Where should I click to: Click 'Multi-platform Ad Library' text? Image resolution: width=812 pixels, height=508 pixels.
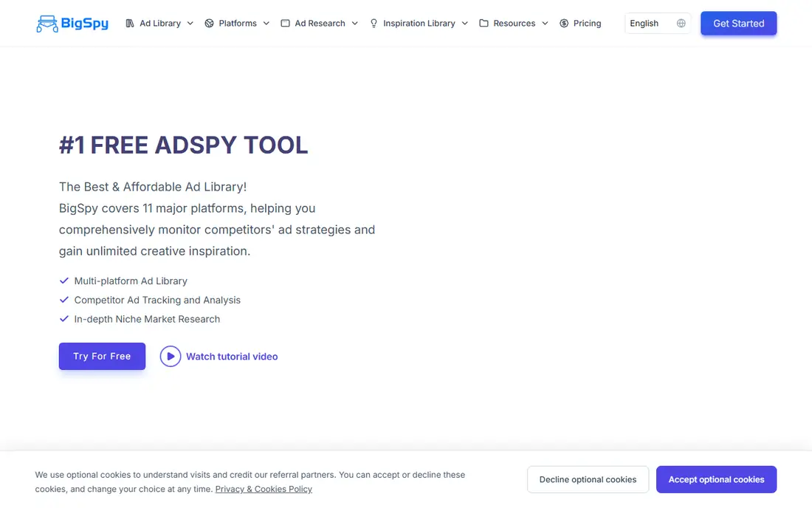[131, 281]
